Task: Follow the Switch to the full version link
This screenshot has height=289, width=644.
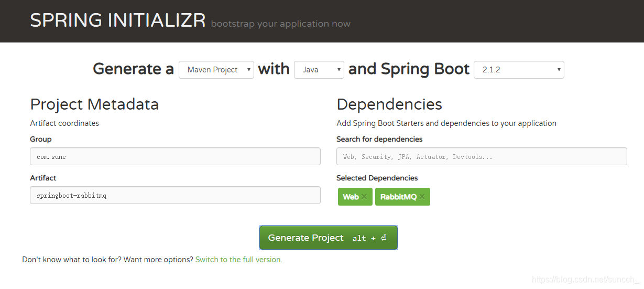Action: (239, 260)
